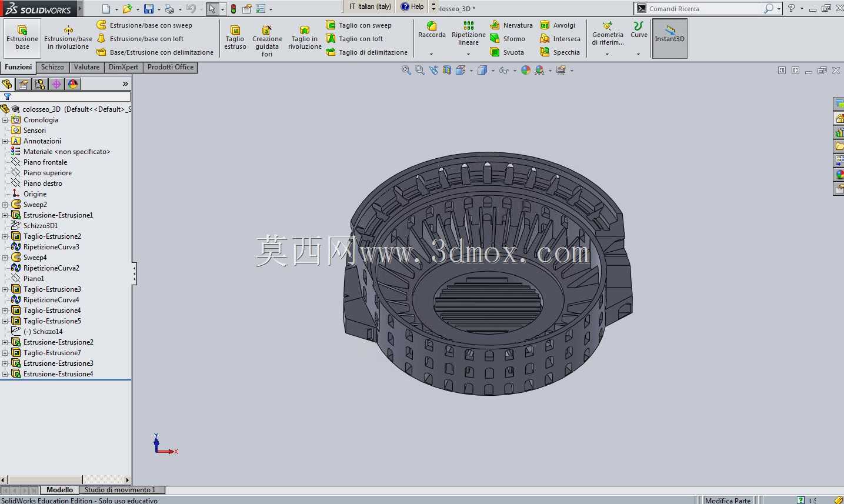844x504 pixels.
Task: Open Curve dropdown arrow
Action: 639,54
